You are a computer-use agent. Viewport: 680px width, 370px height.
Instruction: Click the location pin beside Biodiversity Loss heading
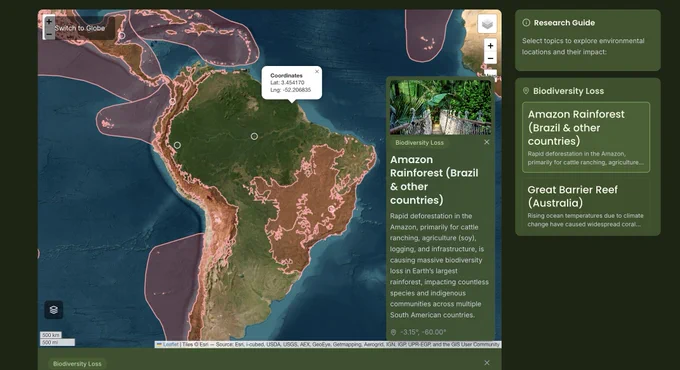(526, 91)
